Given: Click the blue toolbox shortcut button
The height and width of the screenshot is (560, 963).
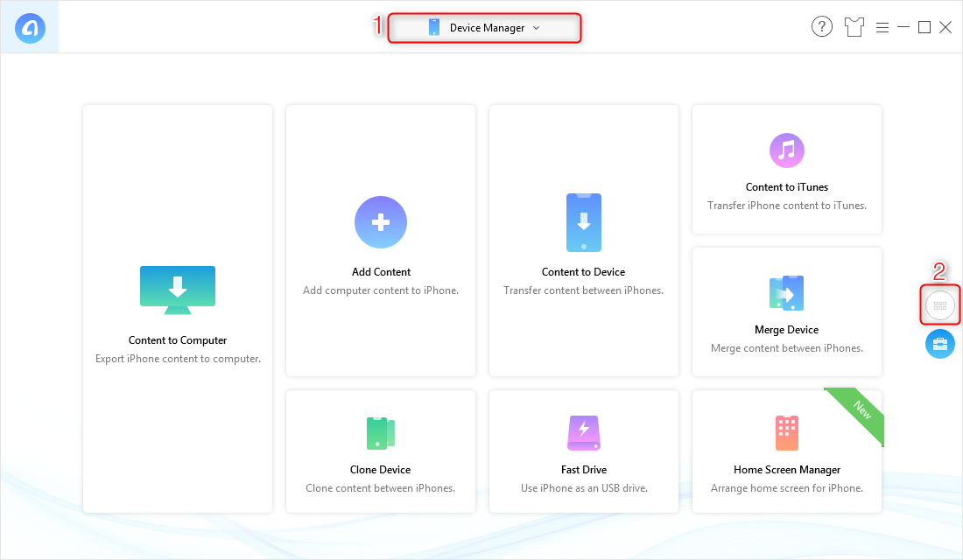Looking at the screenshot, I should (x=939, y=344).
